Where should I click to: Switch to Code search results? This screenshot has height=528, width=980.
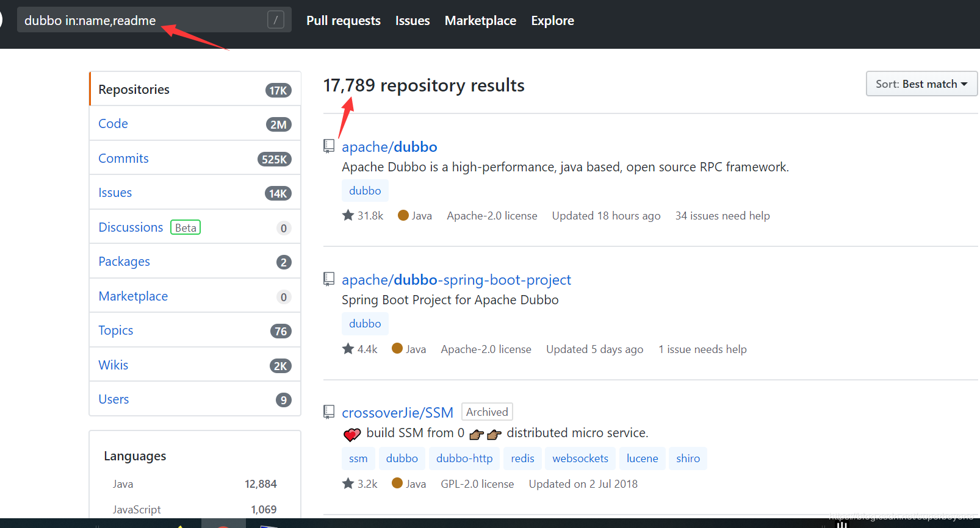195,124
